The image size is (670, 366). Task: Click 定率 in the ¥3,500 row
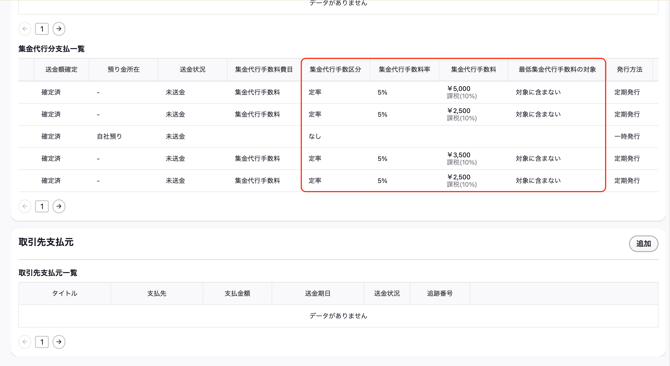314,158
